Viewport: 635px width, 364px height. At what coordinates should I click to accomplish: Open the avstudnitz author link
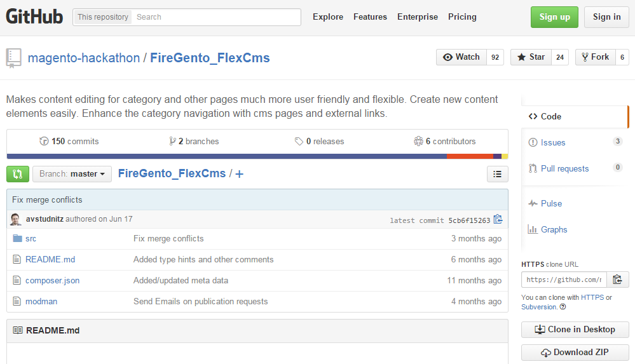point(44,219)
